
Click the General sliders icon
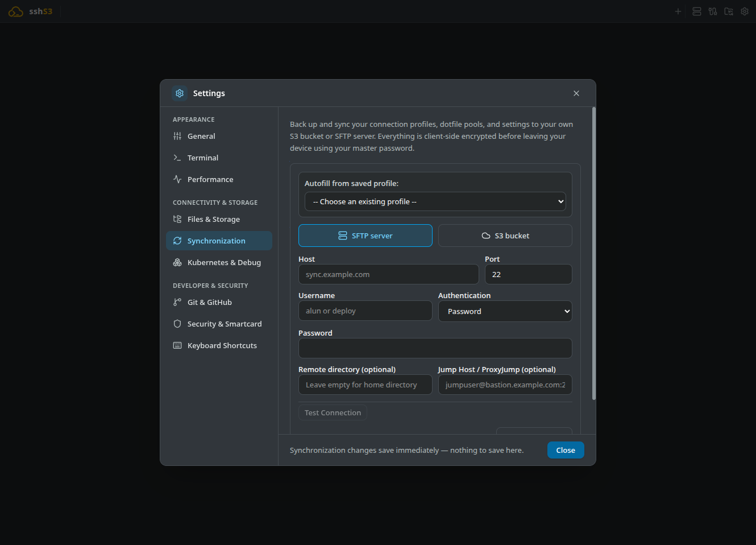click(x=177, y=136)
